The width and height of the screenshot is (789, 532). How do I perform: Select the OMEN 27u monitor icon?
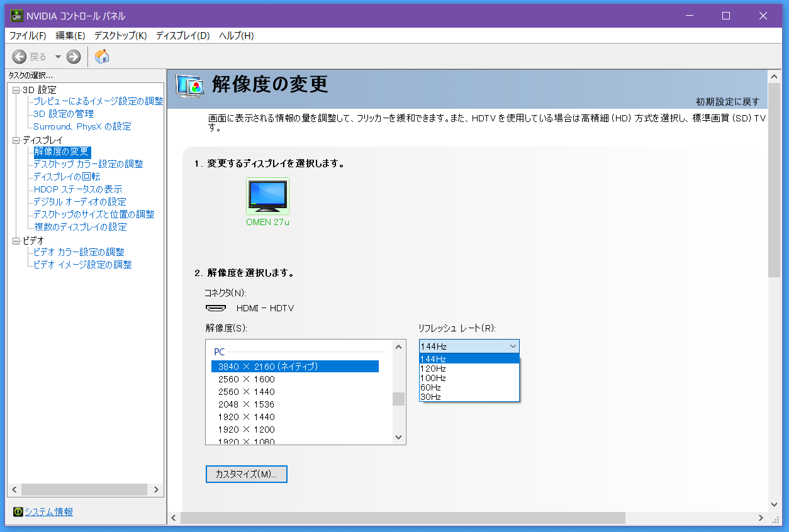(267, 196)
